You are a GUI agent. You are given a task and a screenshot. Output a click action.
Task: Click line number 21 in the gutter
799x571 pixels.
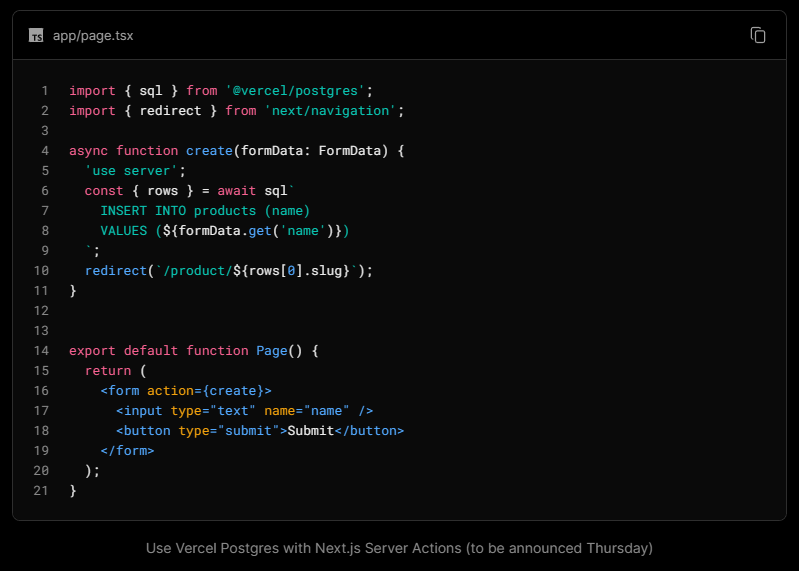pos(41,491)
